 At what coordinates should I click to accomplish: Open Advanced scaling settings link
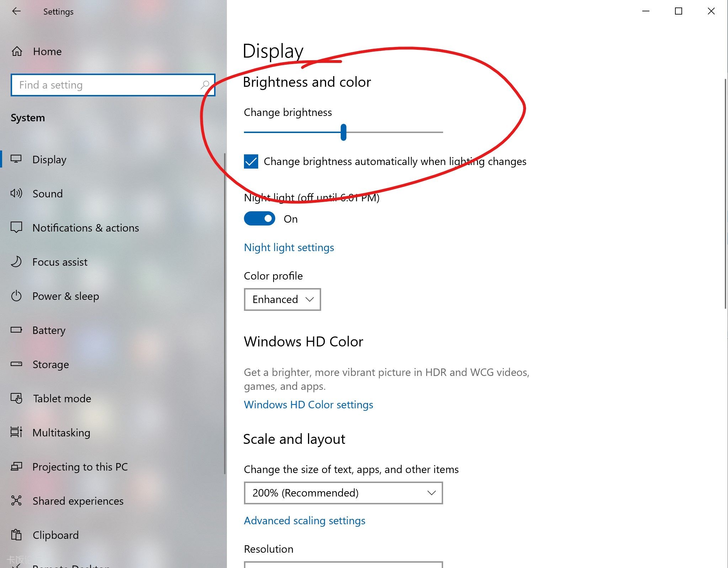pyautogui.click(x=304, y=521)
